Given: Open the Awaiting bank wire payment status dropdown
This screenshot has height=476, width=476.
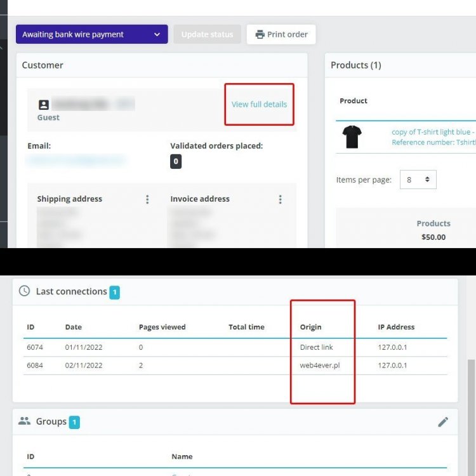Looking at the screenshot, I should tap(91, 34).
